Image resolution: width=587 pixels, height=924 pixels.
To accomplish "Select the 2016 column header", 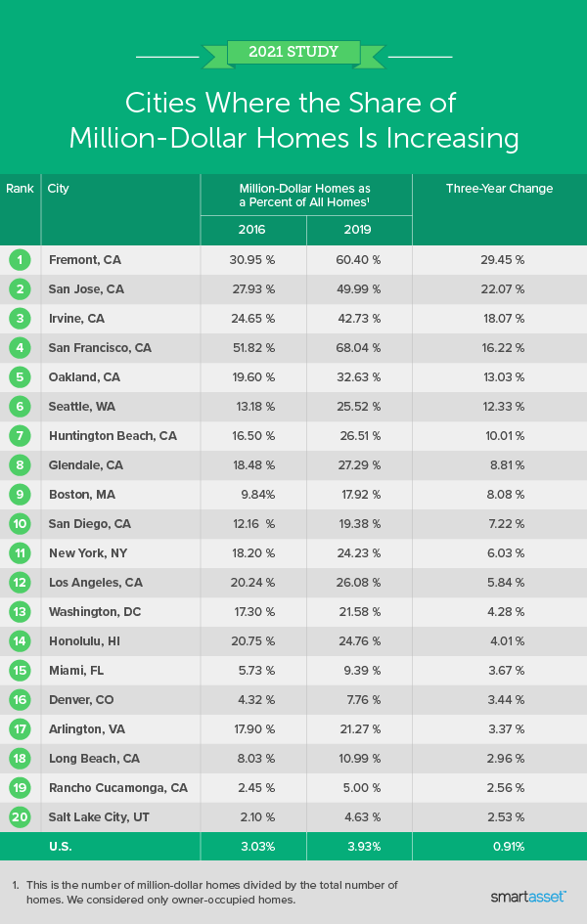I will pyautogui.click(x=251, y=230).
